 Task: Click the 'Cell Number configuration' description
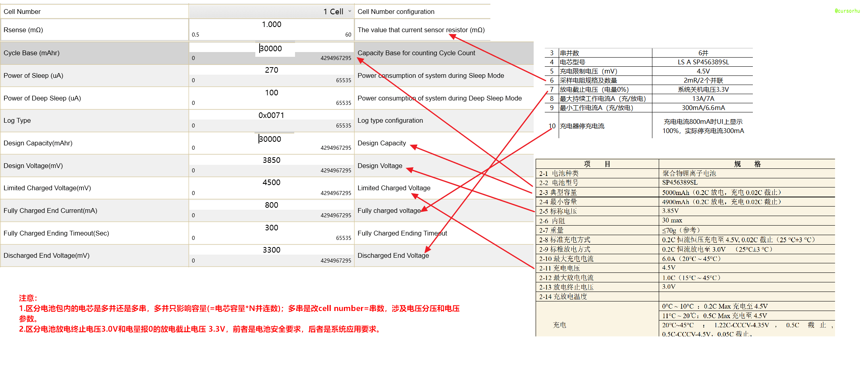[396, 12]
